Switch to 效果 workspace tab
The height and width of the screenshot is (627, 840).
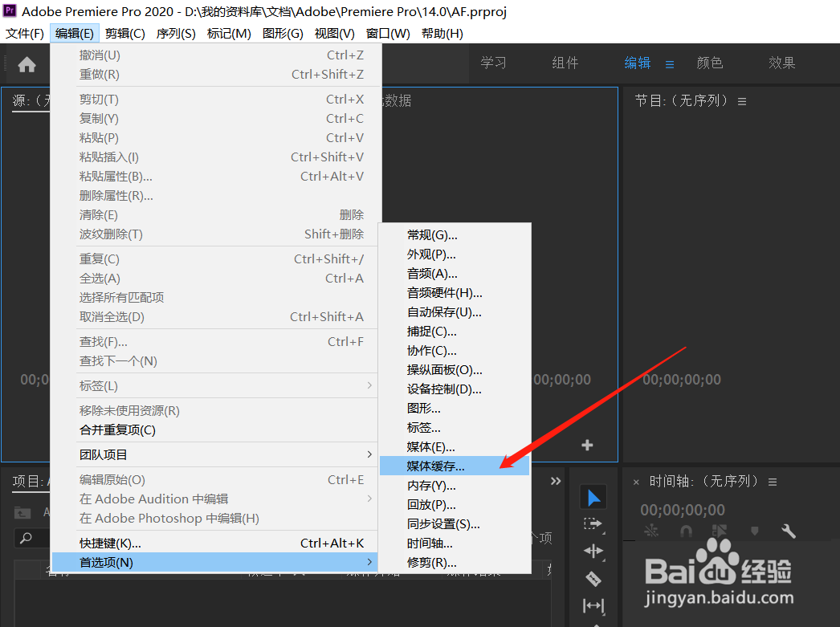(781, 63)
